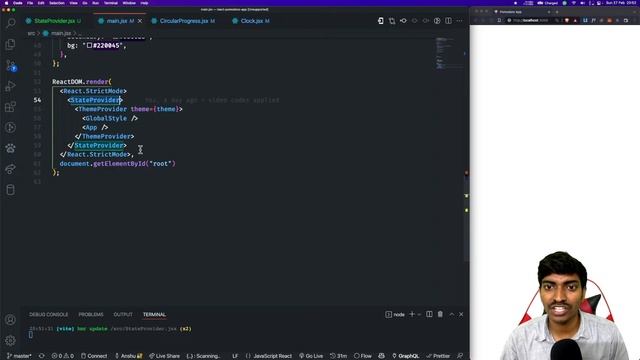Viewport: 640px width, 360px height.
Task: Click Connect in the status bar
Action: tap(94, 356)
